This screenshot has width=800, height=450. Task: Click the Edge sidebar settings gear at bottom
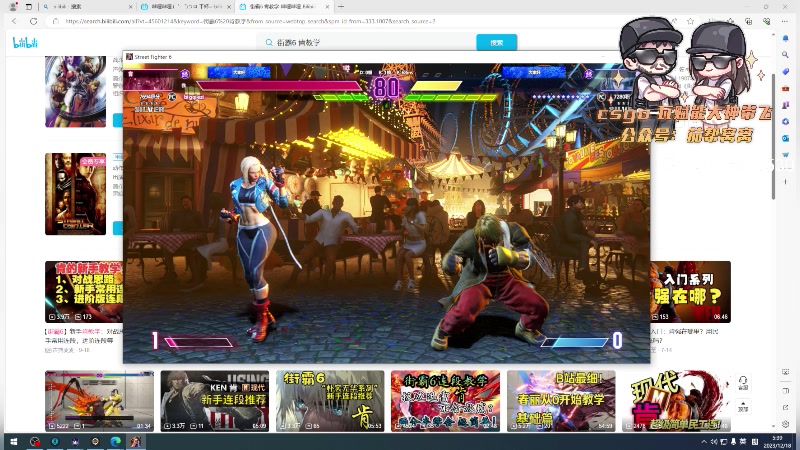point(786,424)
